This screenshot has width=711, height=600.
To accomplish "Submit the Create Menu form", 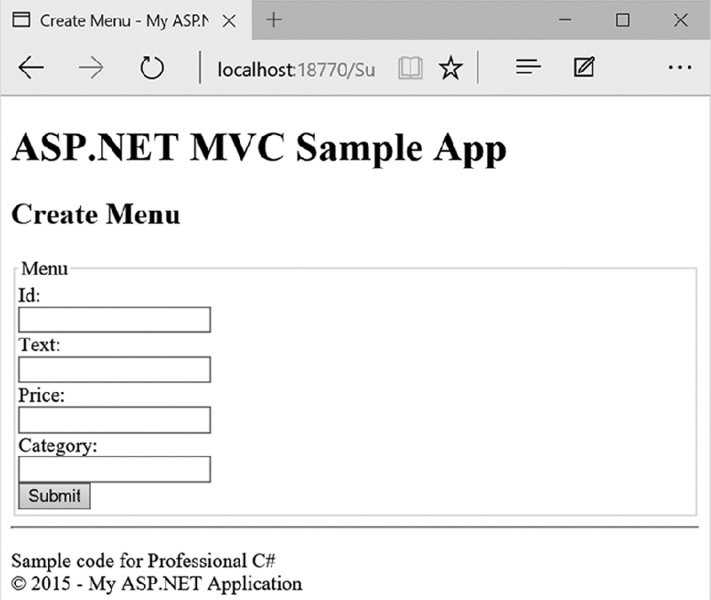I will click(54, 496).
